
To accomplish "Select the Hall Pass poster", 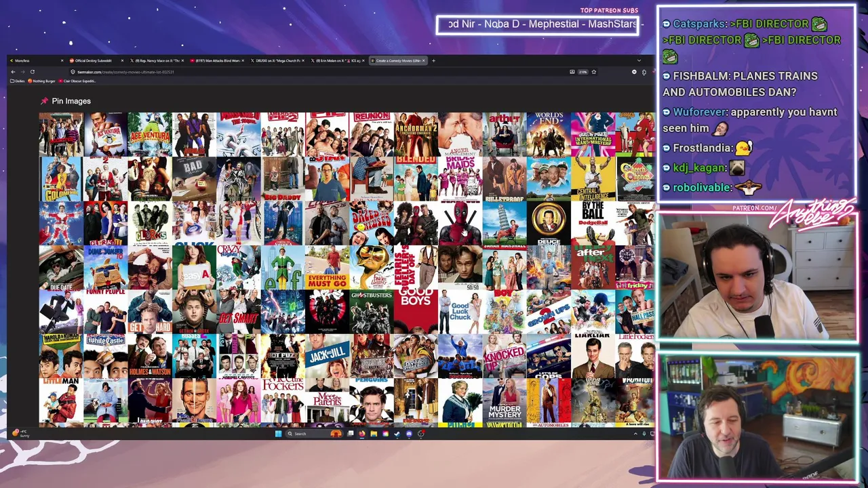I will [x=637, y=312].
